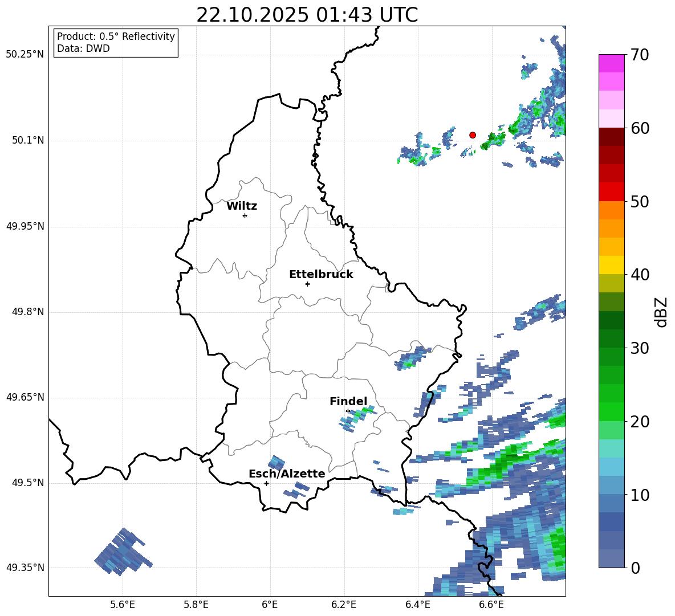Click the 49.95°N latitude label
This screenshot has height=616, width=675.
[x=25, y=226]
